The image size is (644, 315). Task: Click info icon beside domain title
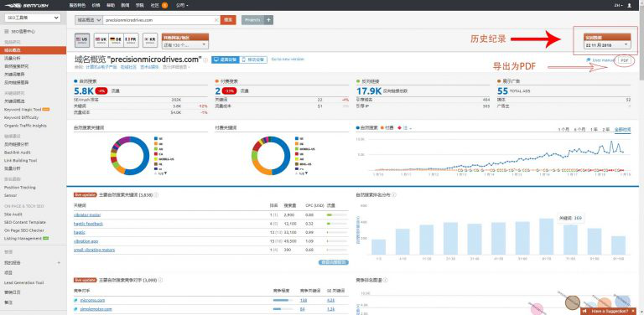click(205, 59)
